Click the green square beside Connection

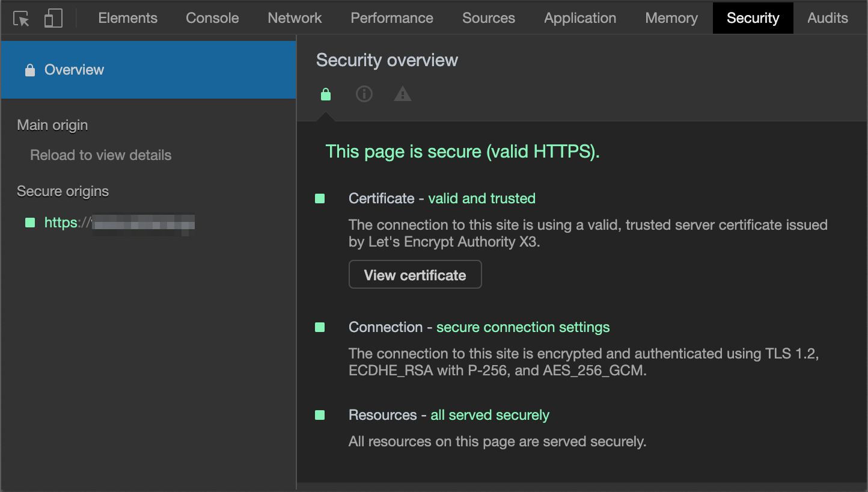coord(320,327)
